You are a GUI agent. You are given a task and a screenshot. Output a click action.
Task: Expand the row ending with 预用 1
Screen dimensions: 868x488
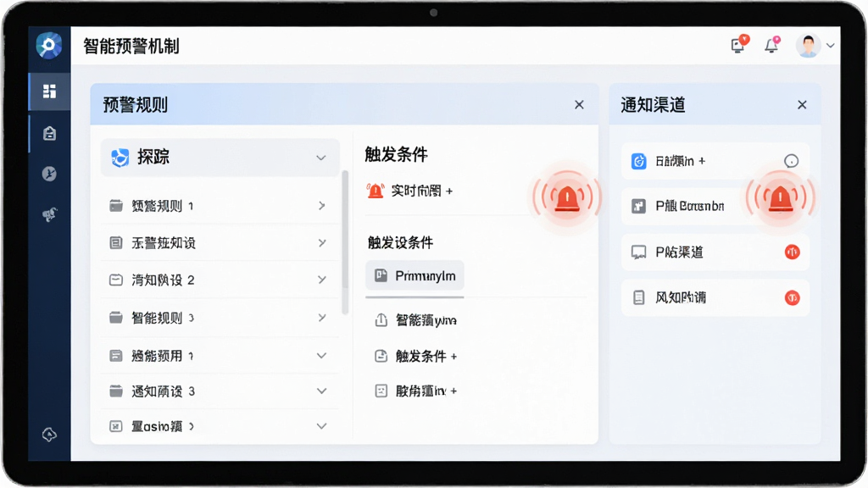pyautogui.click(x=321, y=356)
